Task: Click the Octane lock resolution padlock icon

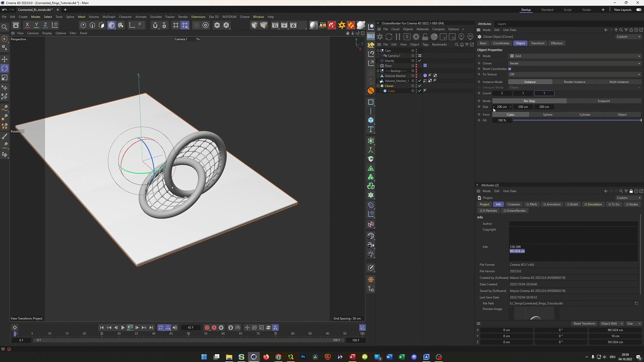Action: (x=425, y=37)
